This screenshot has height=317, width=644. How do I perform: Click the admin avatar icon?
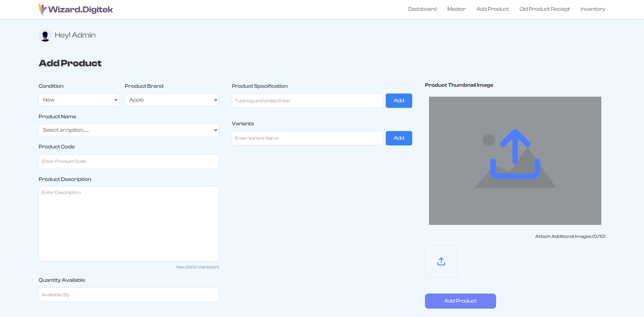[x=45, y=35]
